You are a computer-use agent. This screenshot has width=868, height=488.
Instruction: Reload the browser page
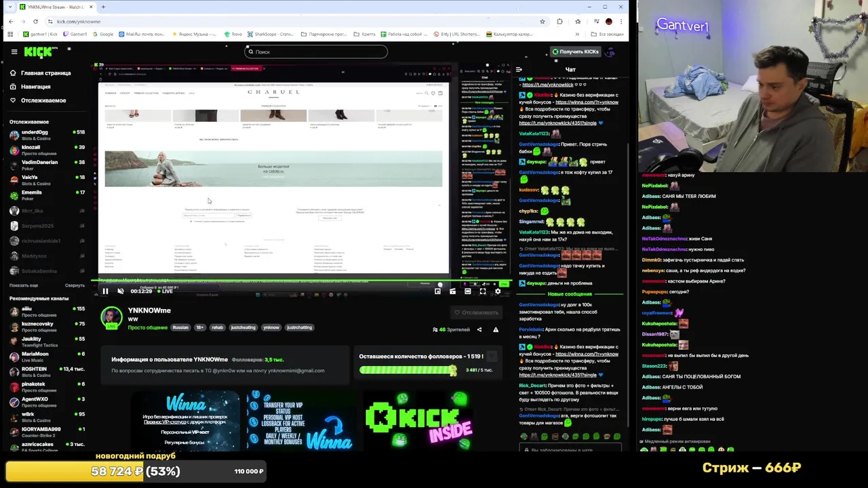(35, 21)
